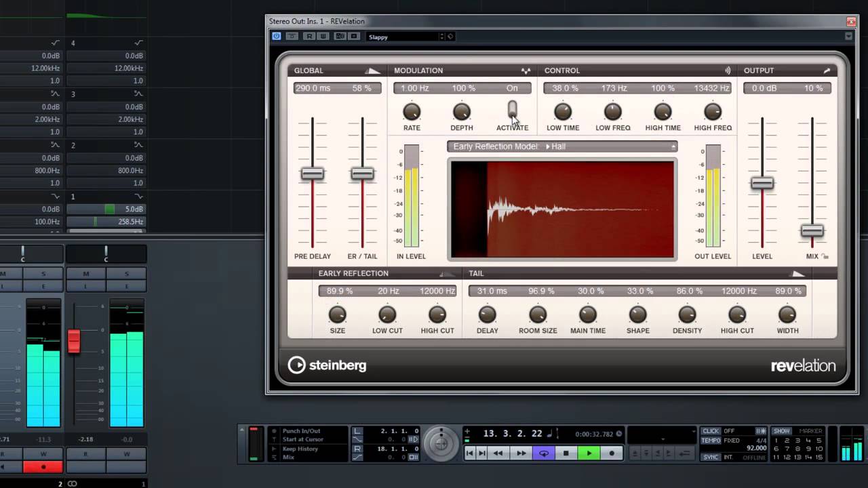The height and width of the screenshot is (488, 868).
Task: Adjust the modulation Depth knob
Action: point(462,112)
